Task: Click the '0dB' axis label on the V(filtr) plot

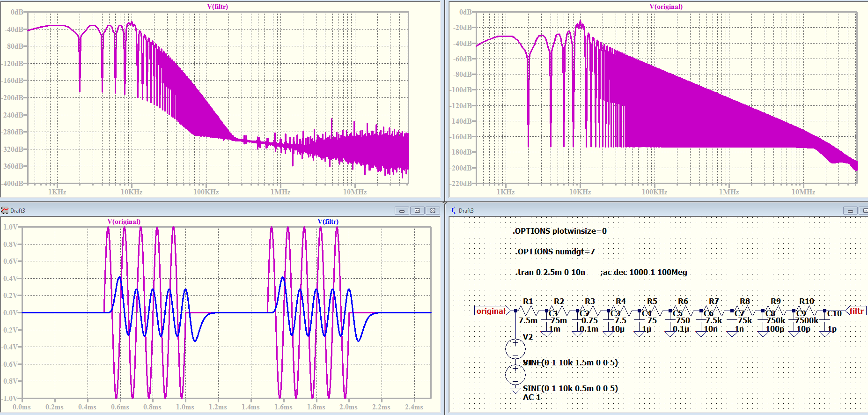Action: pyautogui.click(x=17, y=12)
